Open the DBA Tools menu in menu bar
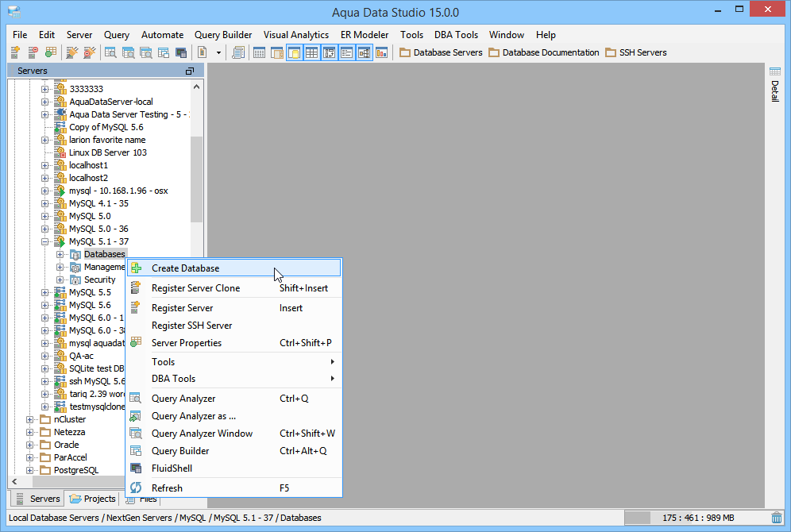Image resolution: width=791 pixels, height=532 pixels. click(x=456, y=35)
